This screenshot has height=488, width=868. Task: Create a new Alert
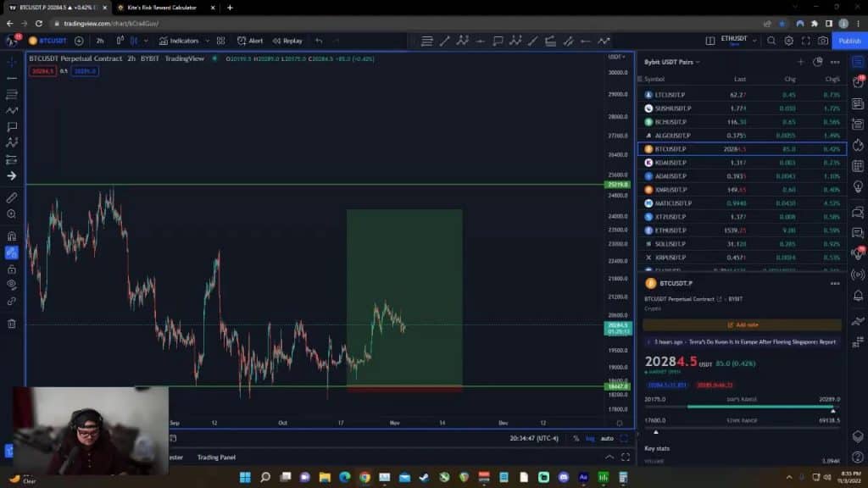(250, 41)
